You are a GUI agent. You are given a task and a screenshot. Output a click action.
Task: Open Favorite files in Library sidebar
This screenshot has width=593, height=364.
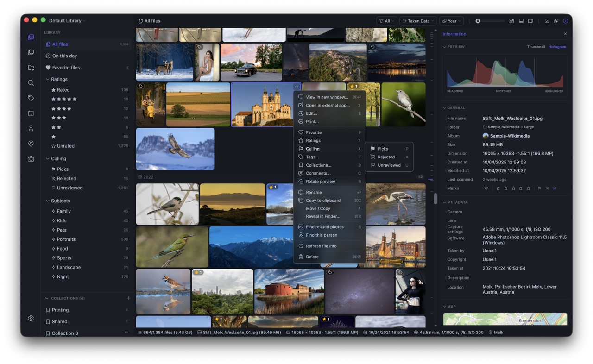[87, 68]
